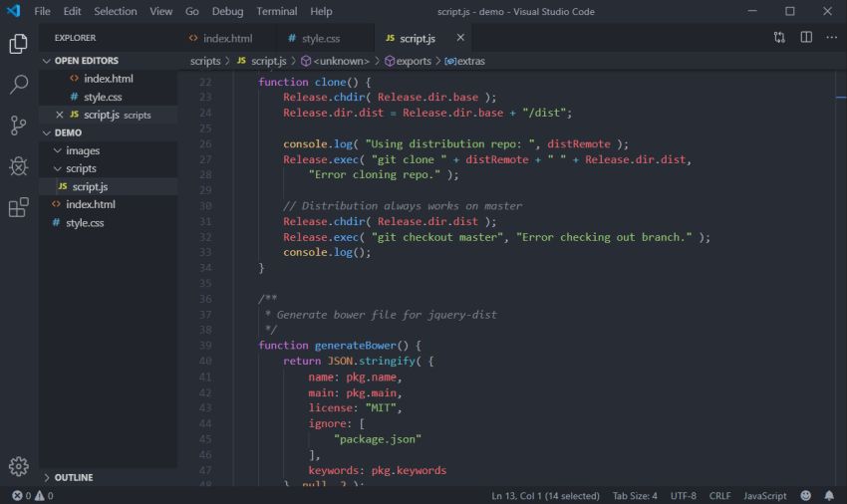Change the JavaScript language mode
The image size is (847, 504).
tap(764, 495)
